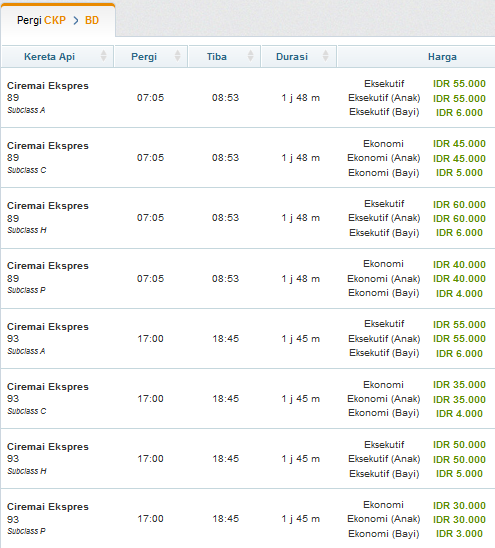This screenshot has height=548, width=495.
Task: Click duration 1 j 48 m in 89 Subclass H row
Action: 301,218
